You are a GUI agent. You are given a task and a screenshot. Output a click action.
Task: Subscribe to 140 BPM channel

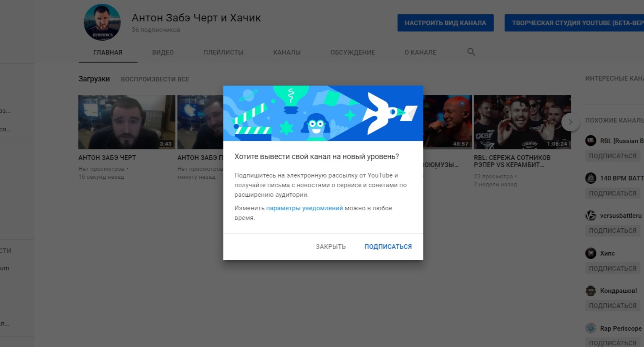[x=612, y=193]
